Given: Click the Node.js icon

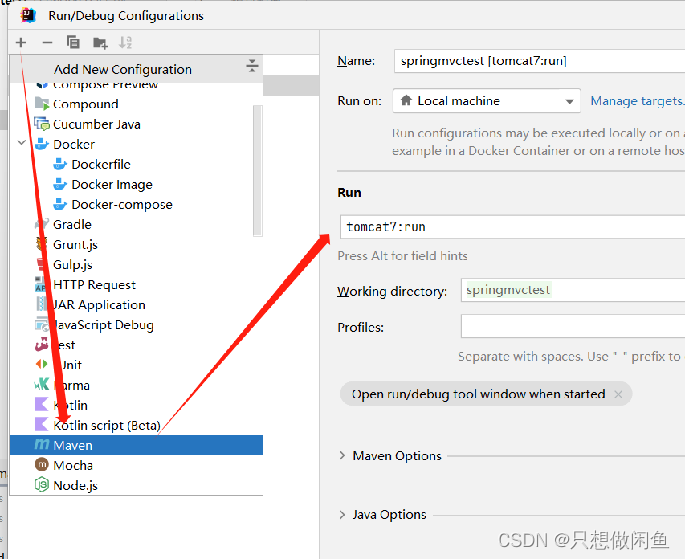Looking at the screenshot, I should coord(42,484).
